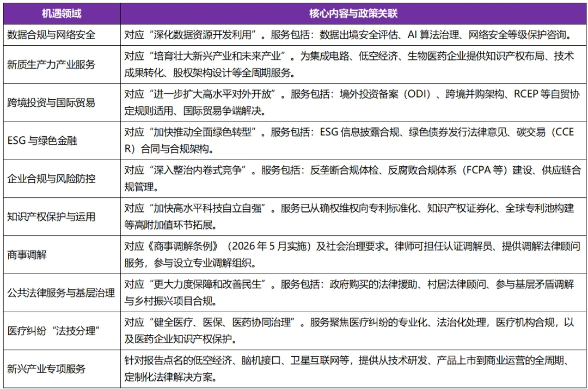Click the text 更大力度保障和改善民生

[x=207, y=284]
